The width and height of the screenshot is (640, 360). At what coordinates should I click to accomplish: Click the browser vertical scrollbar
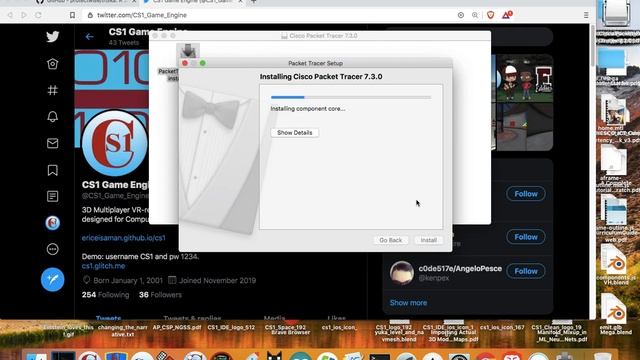[x=593, y=45]
